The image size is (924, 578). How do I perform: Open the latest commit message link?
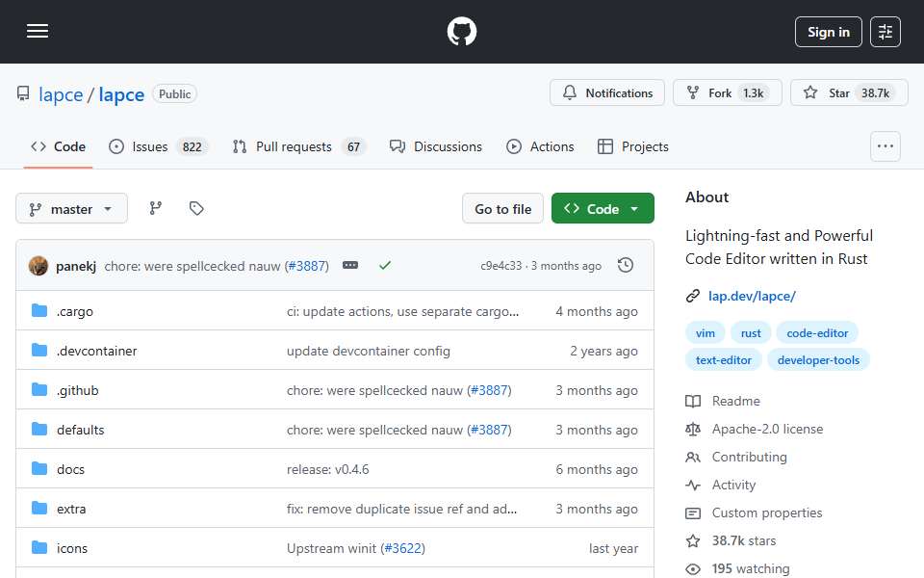(x=192, y=266)
